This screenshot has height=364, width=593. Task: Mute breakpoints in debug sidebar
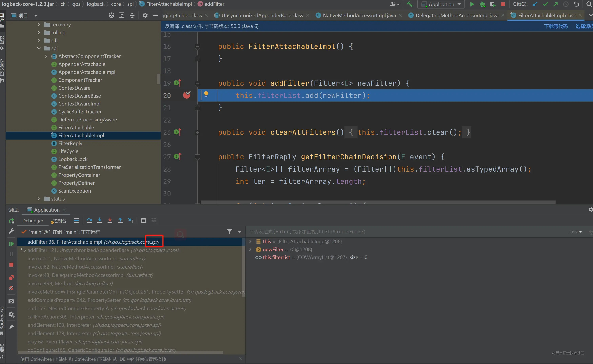click(x=11, y=288)
